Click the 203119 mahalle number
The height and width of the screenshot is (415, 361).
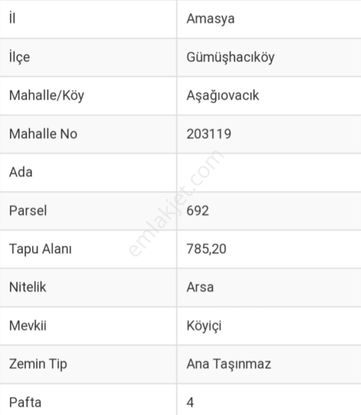click(209, 134)
